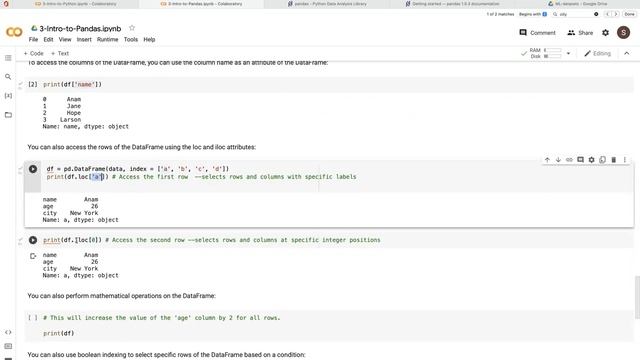This screenshot has height=360, width=640.
Task: Open the Code snippets sidebar icon
Action: [x=8, y=332]
